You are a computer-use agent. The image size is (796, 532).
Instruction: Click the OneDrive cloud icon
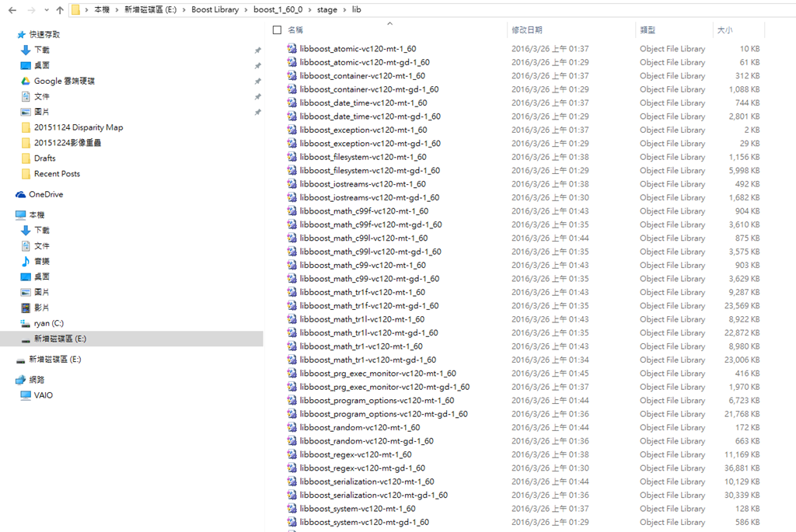click(x=21, y=194)
